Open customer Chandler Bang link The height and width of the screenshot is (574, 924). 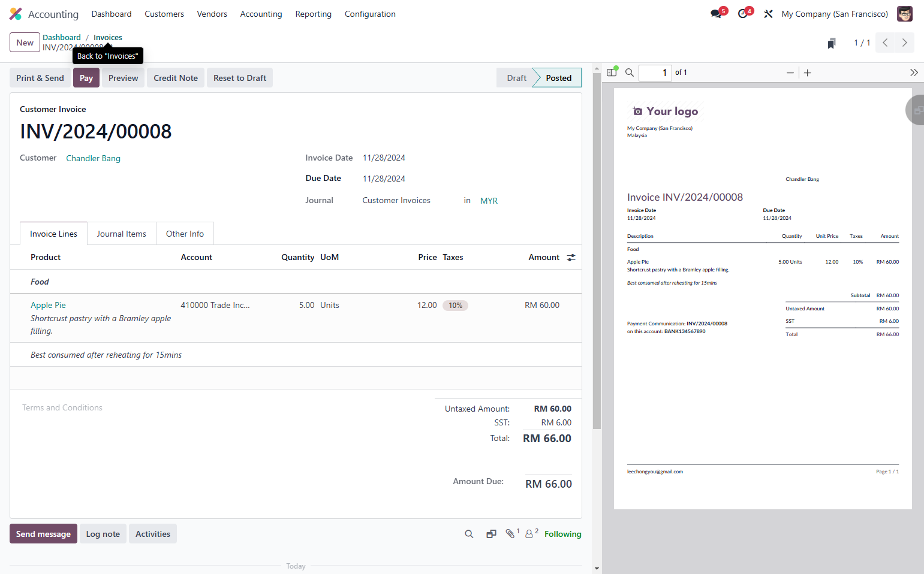coord(94,158)
